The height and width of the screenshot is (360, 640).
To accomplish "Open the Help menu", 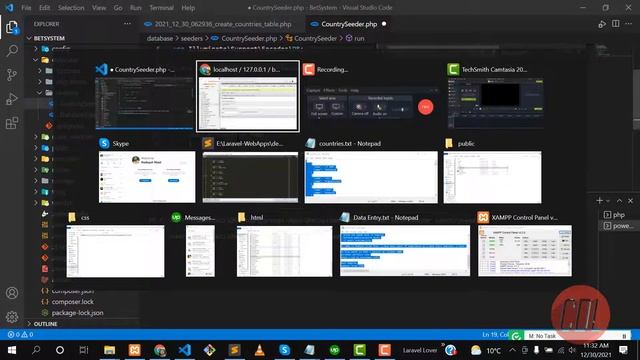I will (188, 8).
